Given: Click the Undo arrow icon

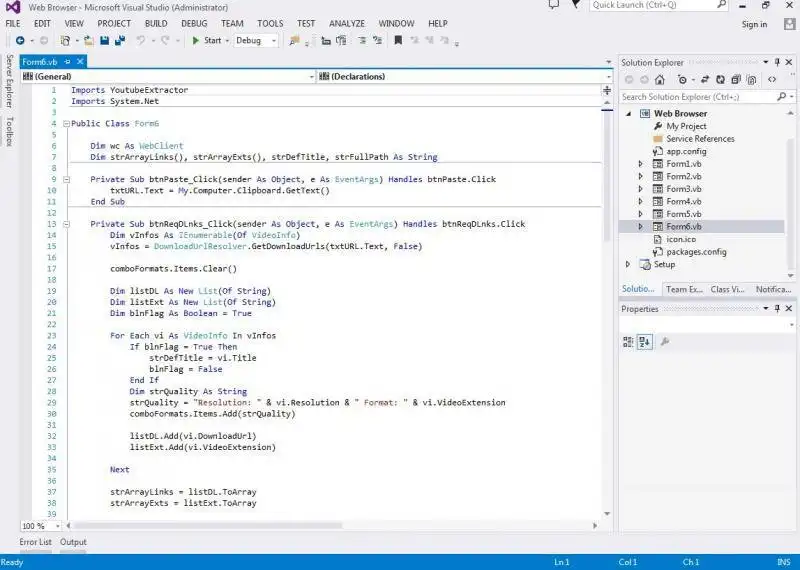Looking at the screenshot, I should (141, 40).
